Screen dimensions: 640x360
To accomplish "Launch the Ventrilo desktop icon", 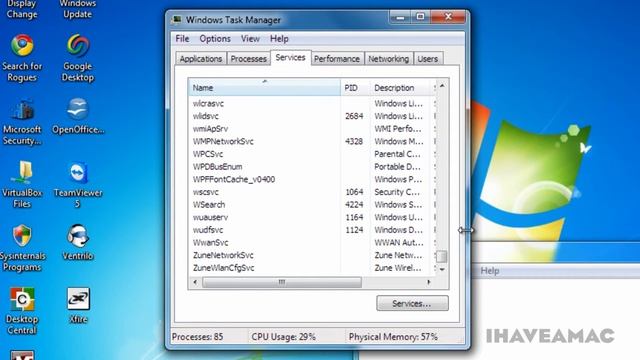I will [78, 242].
